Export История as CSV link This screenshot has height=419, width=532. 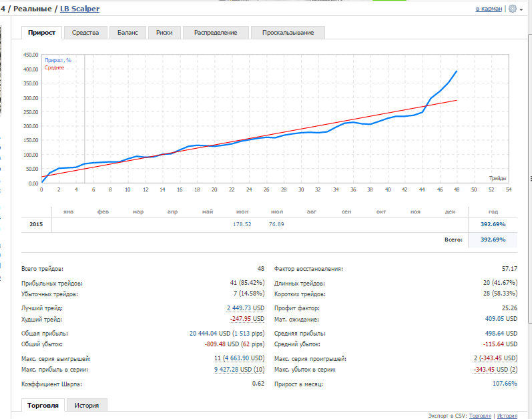pos(507,416)
